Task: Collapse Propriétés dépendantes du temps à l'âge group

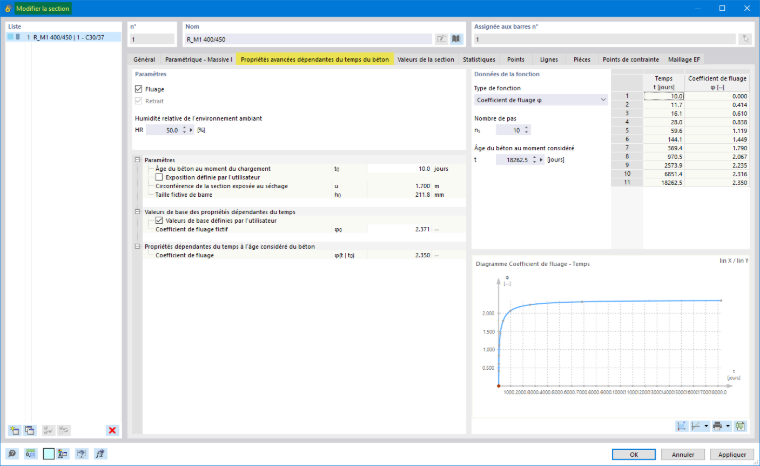Action: (x=138, y=246)
